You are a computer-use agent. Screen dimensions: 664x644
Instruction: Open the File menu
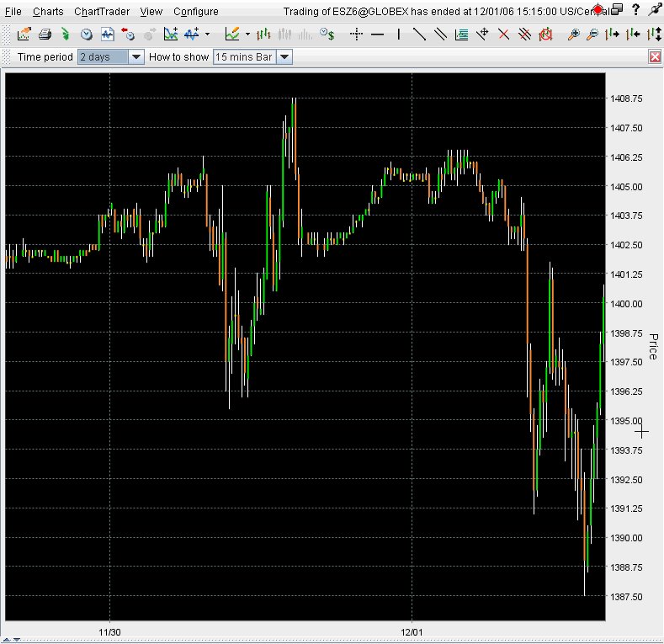[13, 12]
